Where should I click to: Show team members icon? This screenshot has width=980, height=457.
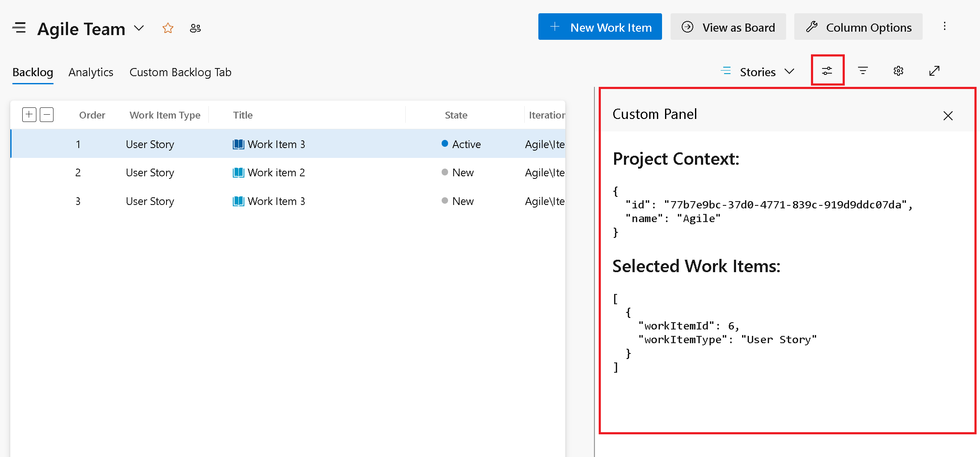click(x=195, y=28)
